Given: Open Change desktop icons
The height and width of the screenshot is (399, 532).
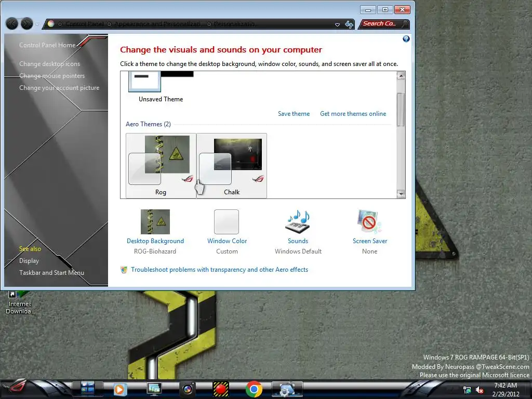Looking at the screenshot, I should point(49,64).
